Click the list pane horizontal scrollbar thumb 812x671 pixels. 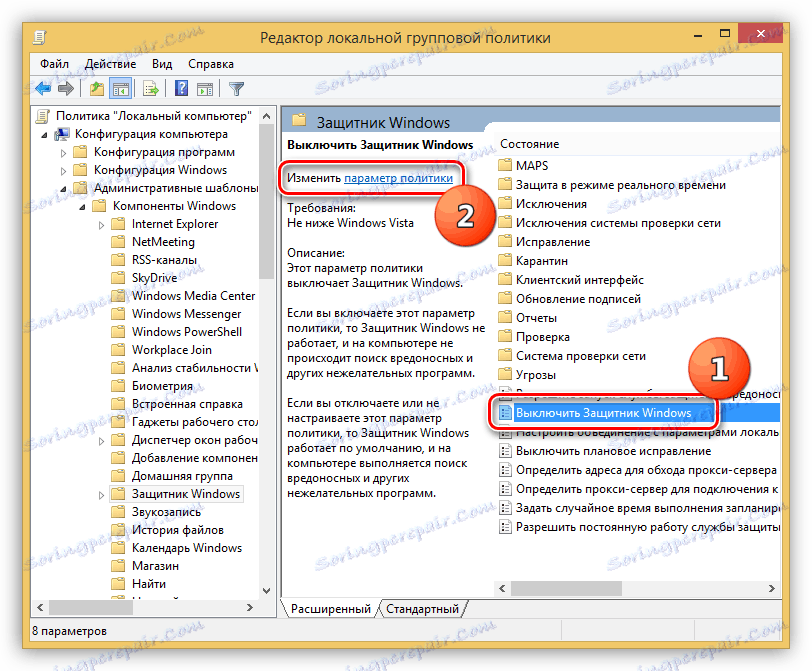(x=567, y=589)
